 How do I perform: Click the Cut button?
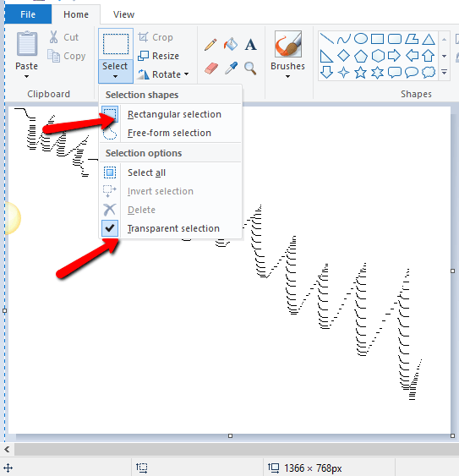point(63,37)
